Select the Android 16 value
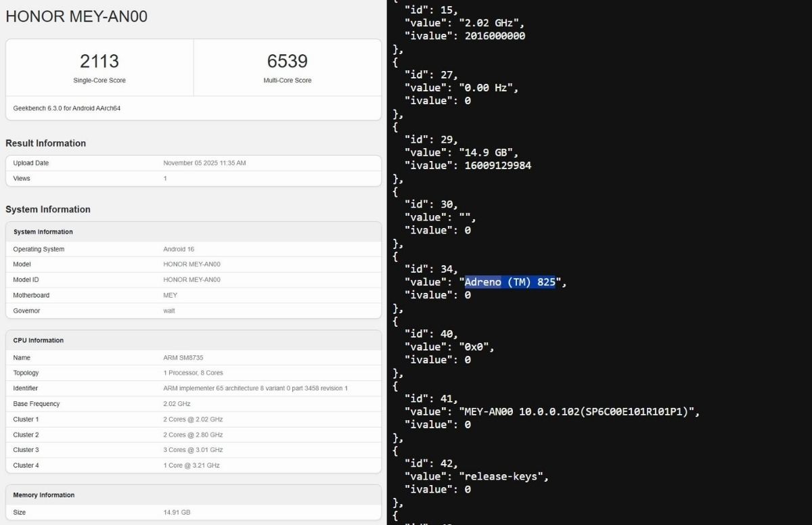812x525 pixels. coord(179,249)
